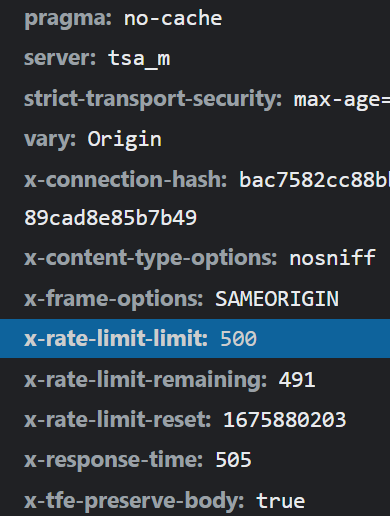Click the x-tfe-preserve-body true value

280,501
